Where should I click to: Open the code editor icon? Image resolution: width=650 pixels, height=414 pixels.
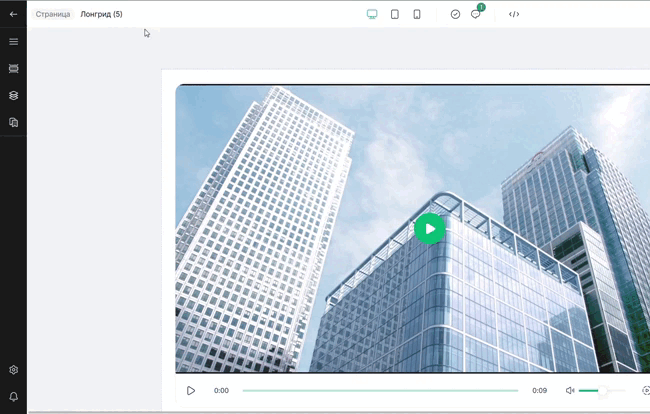514,15
